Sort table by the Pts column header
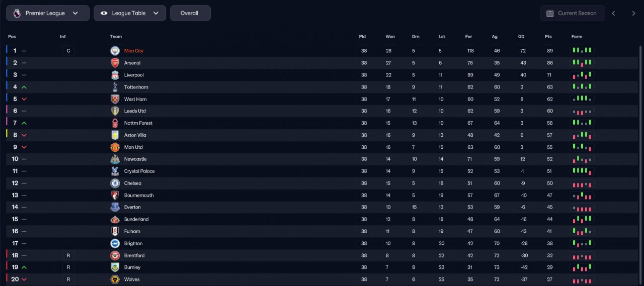Viewport: 644px width, 286px height. (548, 37)
